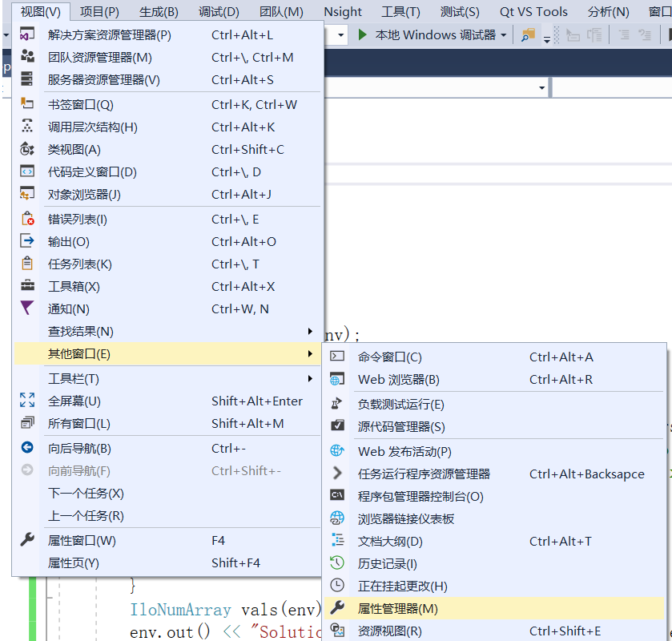672x641 pixels.
Task: Open the 项目(P) menu
Action: [x=99, y=11]
